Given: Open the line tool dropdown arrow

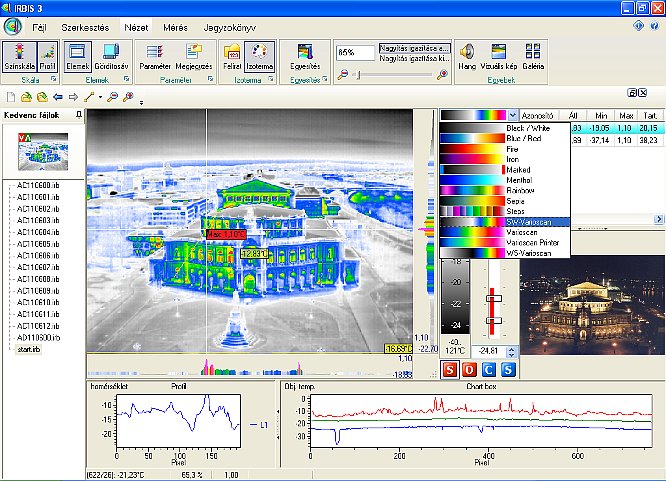Looking at the screenshot, I should click(100, 97).
